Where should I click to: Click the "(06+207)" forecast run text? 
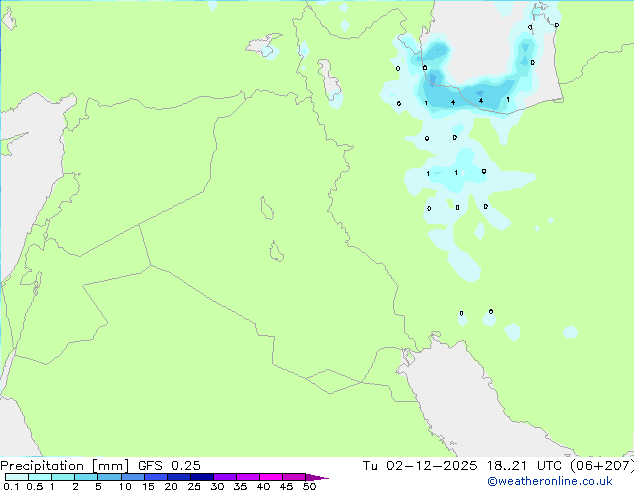602,466
